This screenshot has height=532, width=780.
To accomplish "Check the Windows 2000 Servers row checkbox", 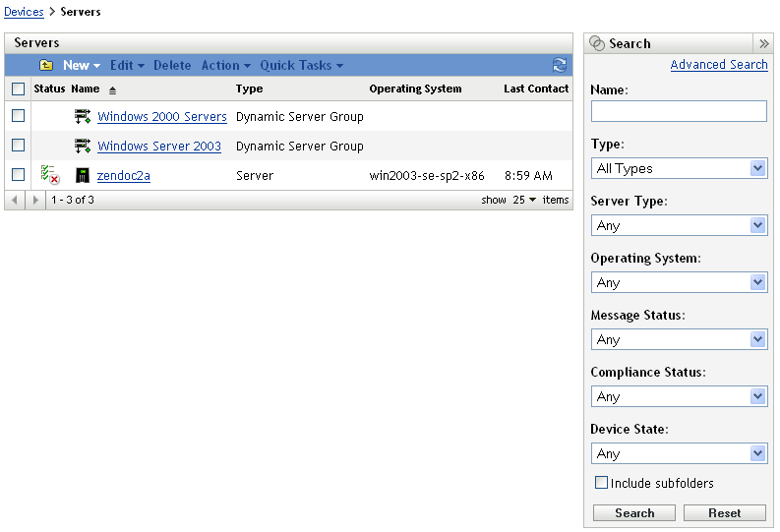I will (18, 116).
